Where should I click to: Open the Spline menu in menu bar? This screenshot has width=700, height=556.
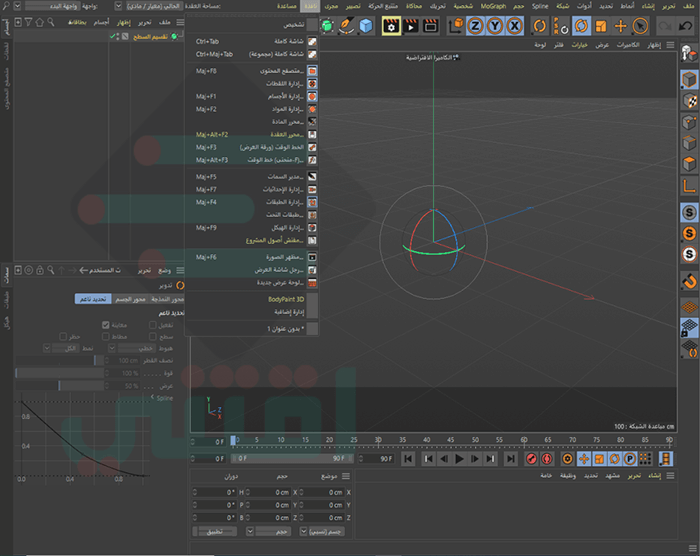540,6
